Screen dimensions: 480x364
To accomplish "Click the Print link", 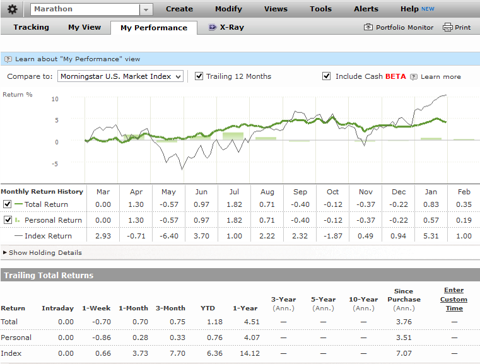I will click(x=463, y=27).
